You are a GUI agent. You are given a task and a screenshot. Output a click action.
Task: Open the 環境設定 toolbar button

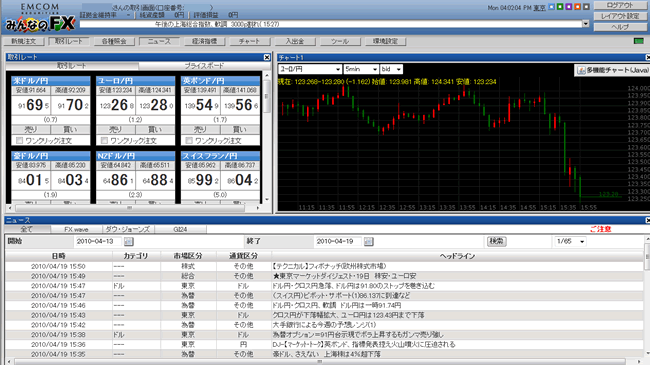coord(385,41)
